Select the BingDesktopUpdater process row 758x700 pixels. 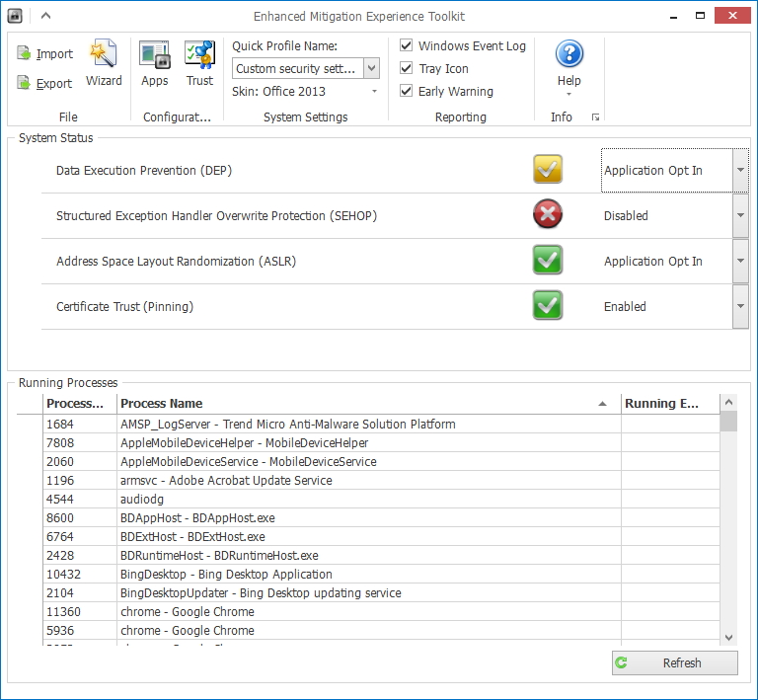tap(381, 592)
